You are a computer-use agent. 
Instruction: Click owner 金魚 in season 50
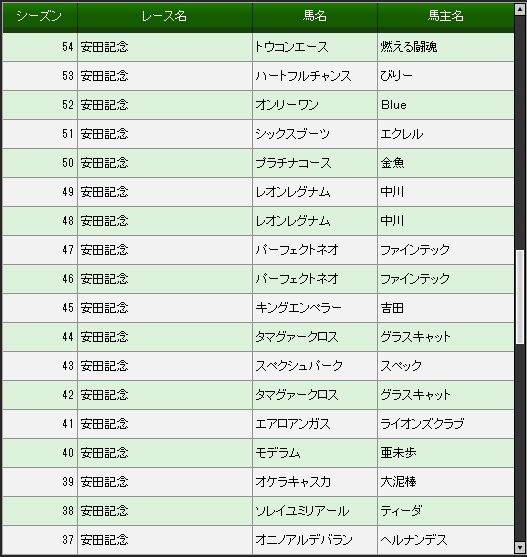[392, 163]
